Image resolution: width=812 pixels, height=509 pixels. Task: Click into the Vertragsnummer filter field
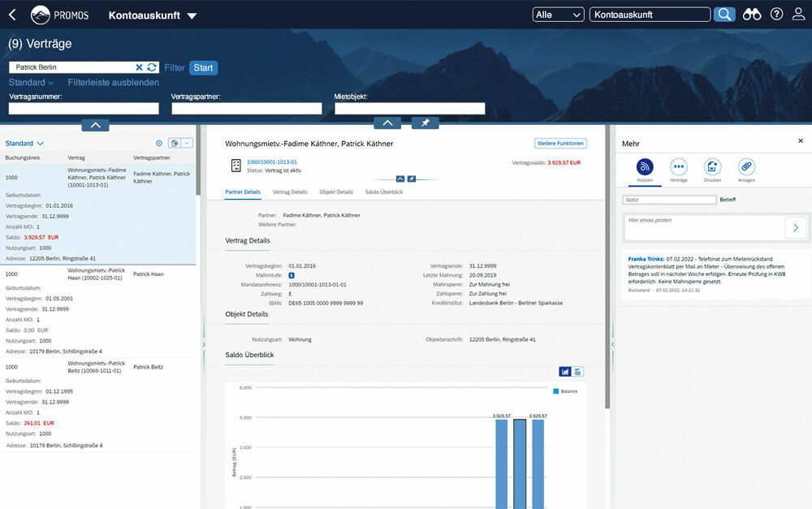(84, 109)
